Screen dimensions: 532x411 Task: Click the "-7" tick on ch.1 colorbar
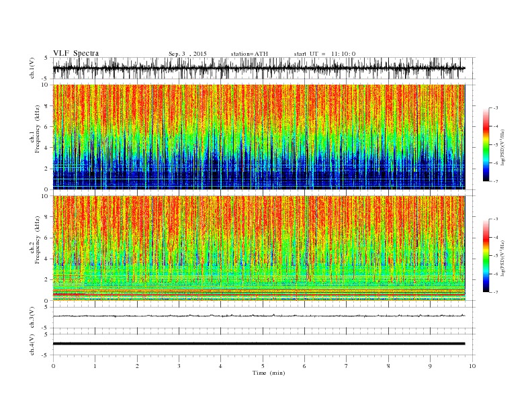click(x=496, y=181)
